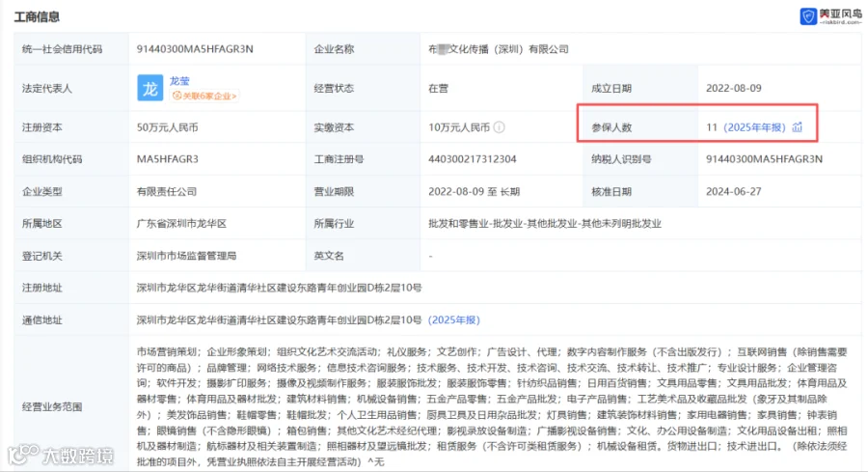Screen dimensions: 868x472
Task: Select company name 文化传播（深圳）有限公司
Action: pyautogui.click(x=499, y=49)
